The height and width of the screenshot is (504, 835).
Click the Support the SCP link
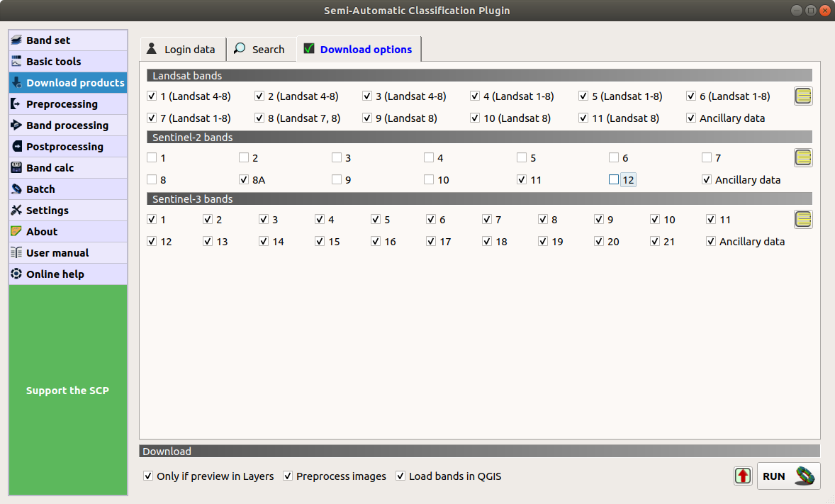pos(67,391)
